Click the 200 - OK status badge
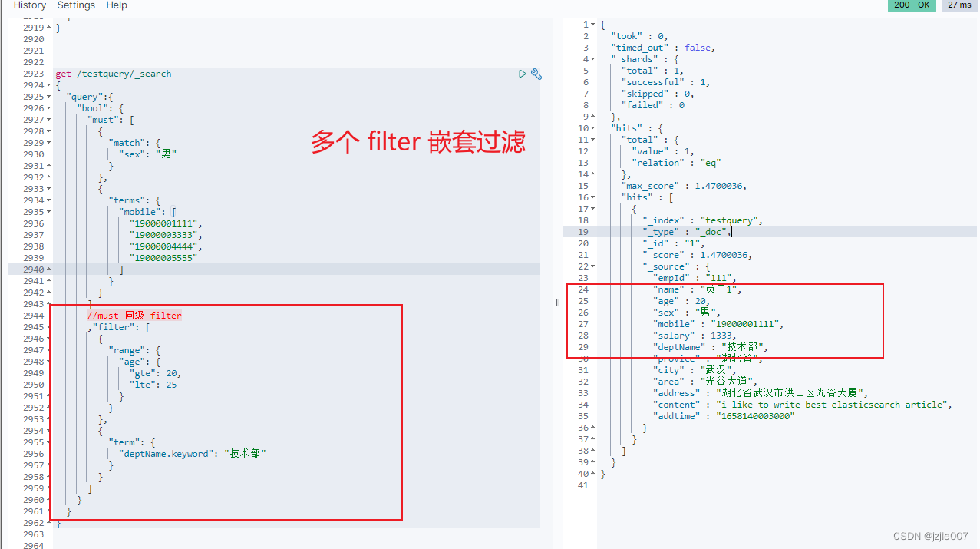This screenshot has height=549, width=980. click(x=911, y=5)
